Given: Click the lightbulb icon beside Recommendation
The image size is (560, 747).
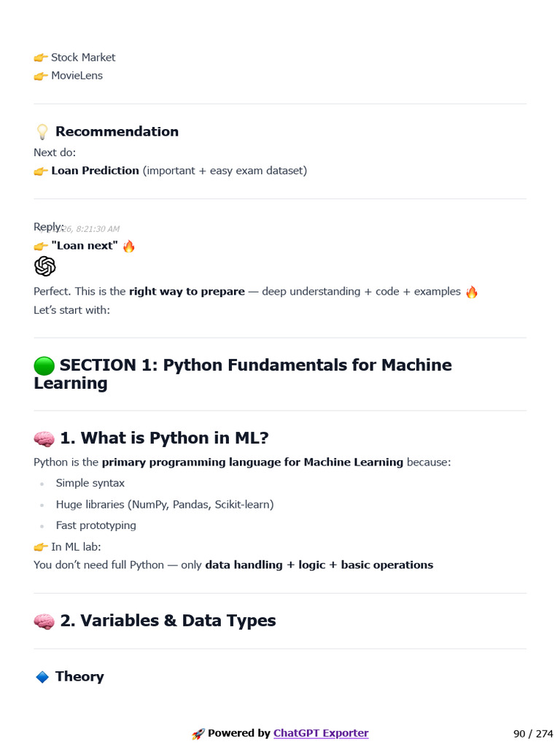Looking at the screenshot, I should (x=42, y=131).
